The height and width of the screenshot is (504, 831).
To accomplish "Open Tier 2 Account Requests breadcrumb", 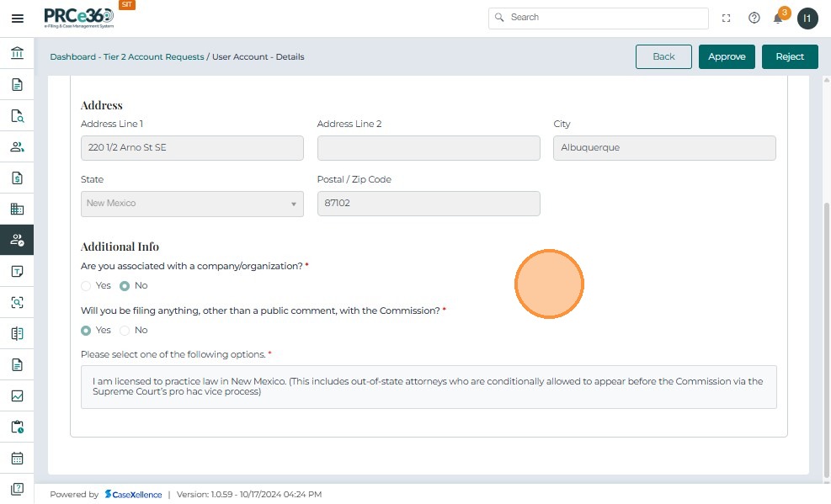I will coord(153,57).
